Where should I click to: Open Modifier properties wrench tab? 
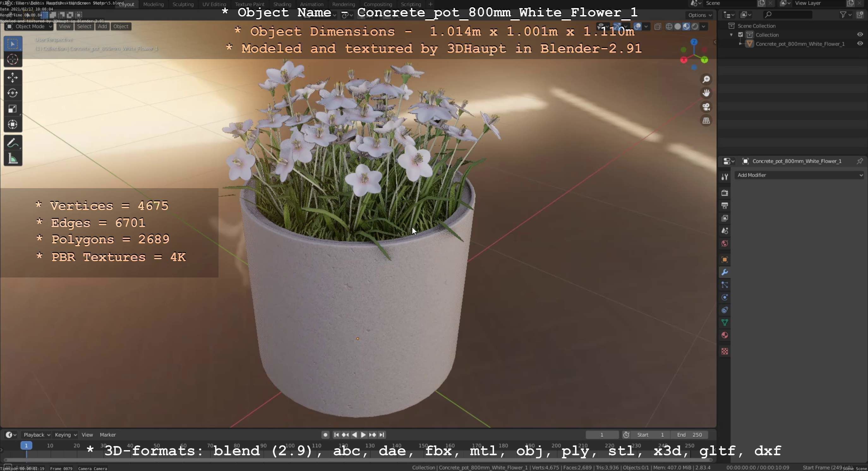[725, 272]
